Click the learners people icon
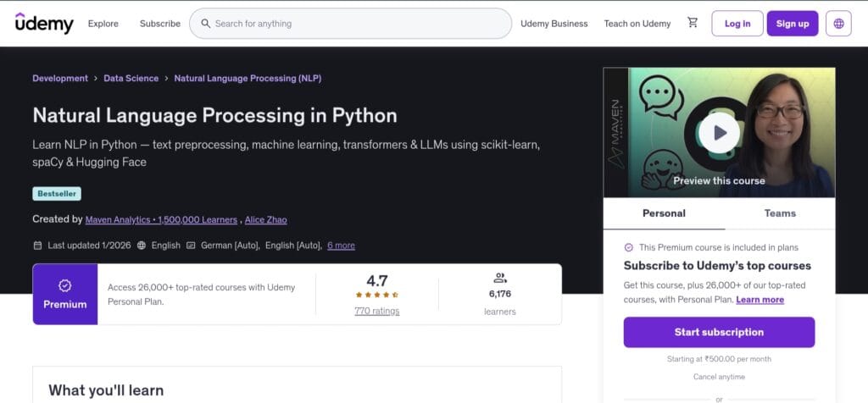This screenshot has width=868, height=403. tap(500, 278)
